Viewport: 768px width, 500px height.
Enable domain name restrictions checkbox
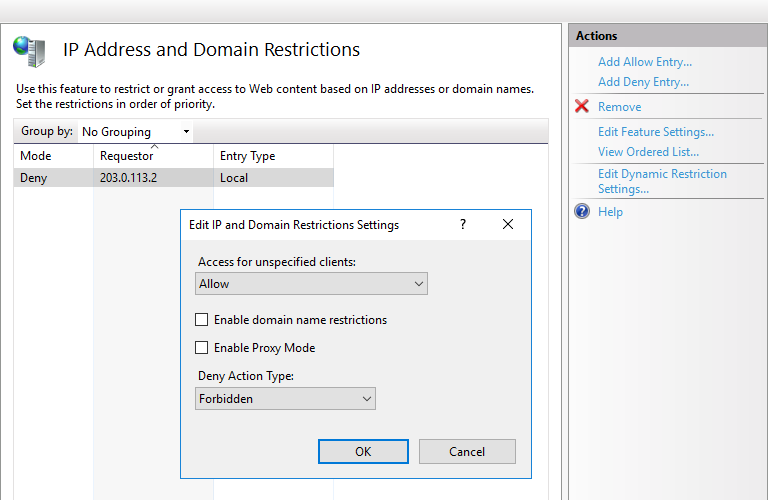coord(202,320)
